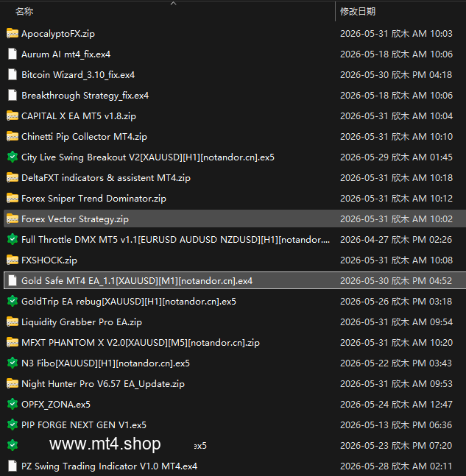Image resolution: width=466 pixels, height=476 pixels.
Task: Select DeltaFXT indicators & assistent MT4.zip name
Action: pos(106,177)
